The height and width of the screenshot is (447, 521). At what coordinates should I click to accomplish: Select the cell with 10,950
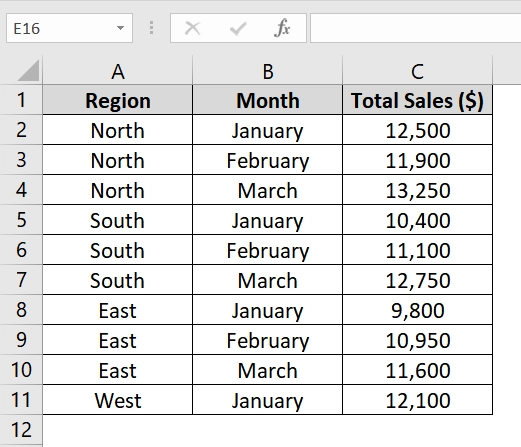coord(418,340)
